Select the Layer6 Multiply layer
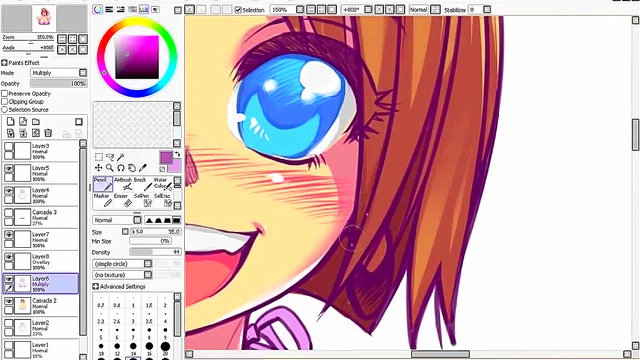This screenshot has height=360, width=640. (x=41, y=284)
